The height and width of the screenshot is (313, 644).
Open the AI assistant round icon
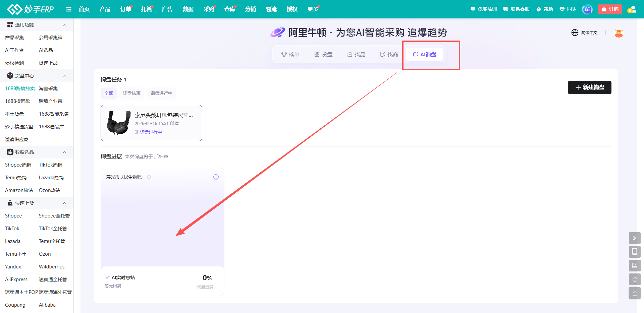click(x=587, y=9)
